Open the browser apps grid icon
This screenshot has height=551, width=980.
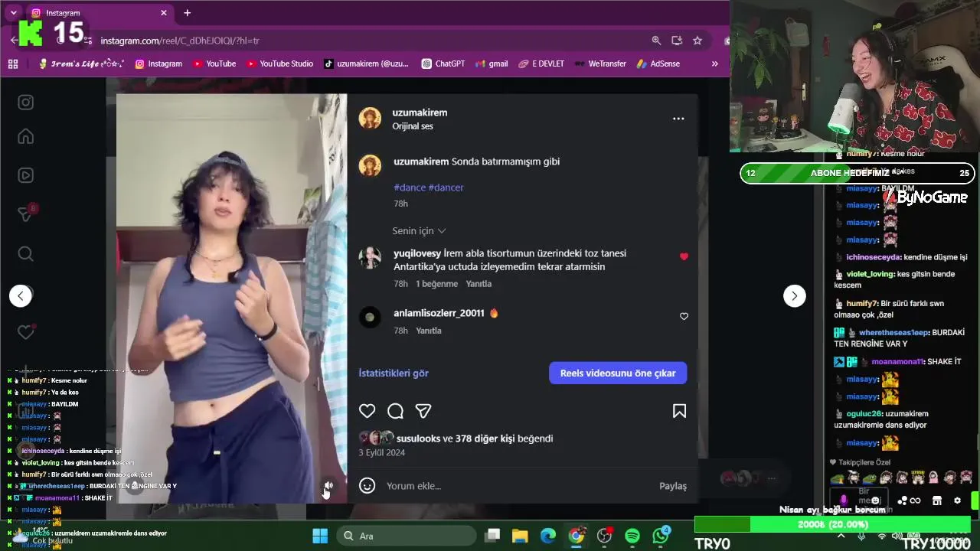click(13, 64)
